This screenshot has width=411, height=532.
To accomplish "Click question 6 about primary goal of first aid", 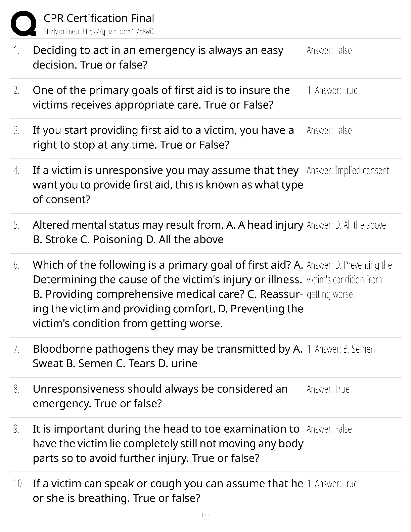I will tap(168, 294).
